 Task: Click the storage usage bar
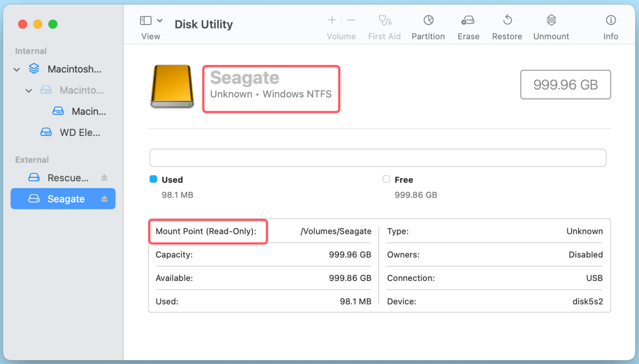(x=378, y=157)
